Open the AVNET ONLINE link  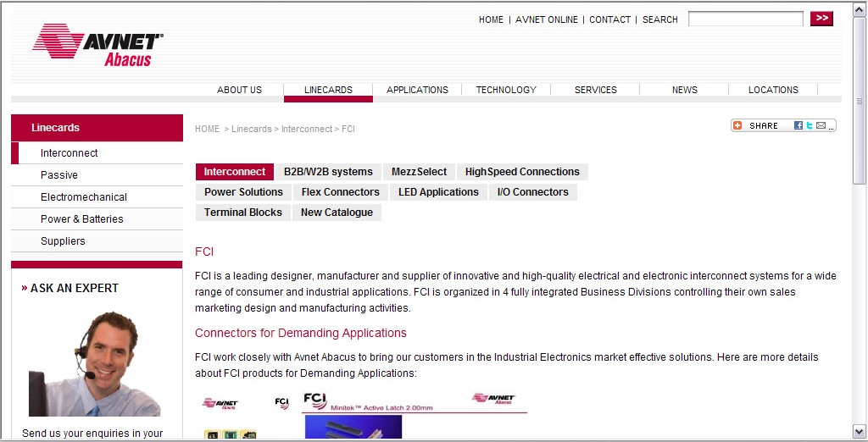[x=547, y=19]
